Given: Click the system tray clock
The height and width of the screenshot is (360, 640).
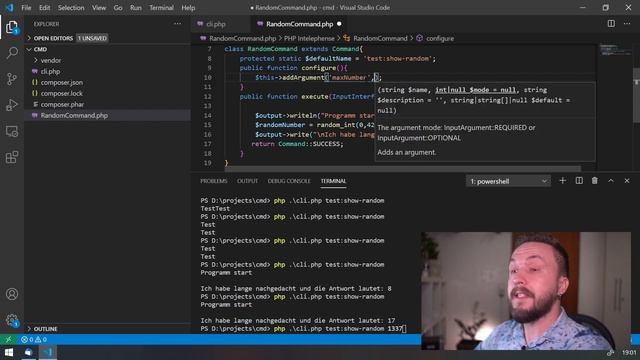Looking at the screenshot, I should pos(629,352).
